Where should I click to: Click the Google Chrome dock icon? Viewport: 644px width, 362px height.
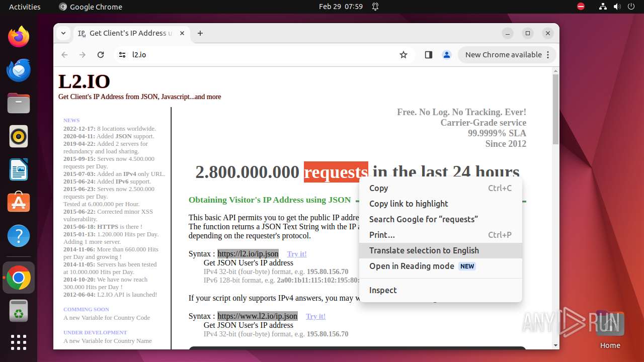pyautogui.click(x=19, y=278)
